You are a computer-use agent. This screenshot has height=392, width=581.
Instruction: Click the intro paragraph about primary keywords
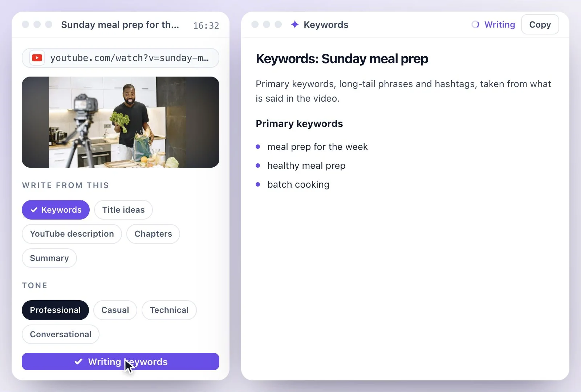pos(403,91)
